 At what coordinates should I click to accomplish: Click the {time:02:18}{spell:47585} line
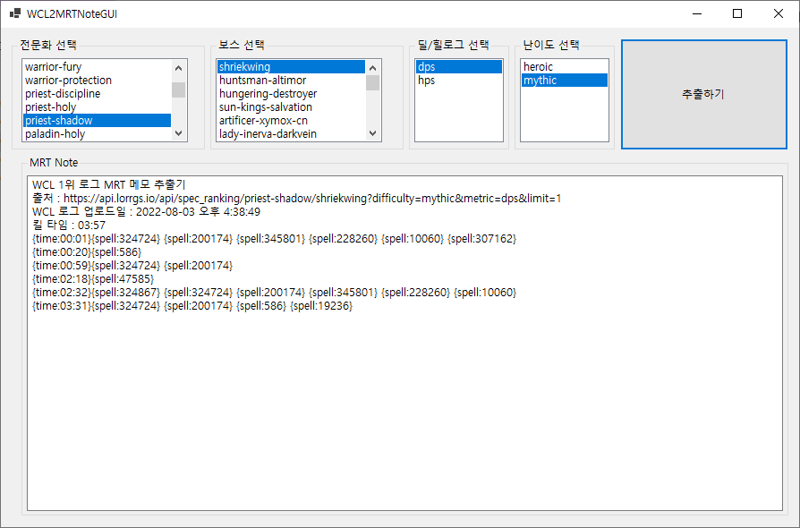[x=93, y=279]
